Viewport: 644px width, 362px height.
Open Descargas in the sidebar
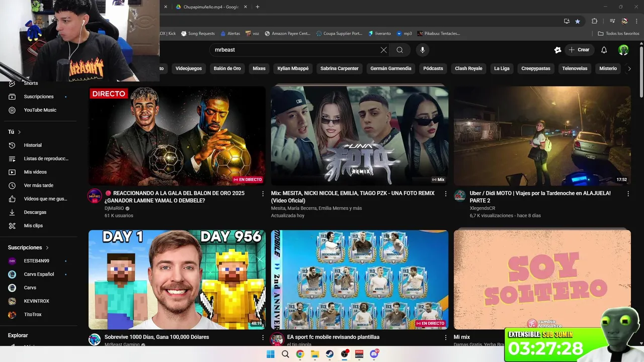tap(35, 212)
